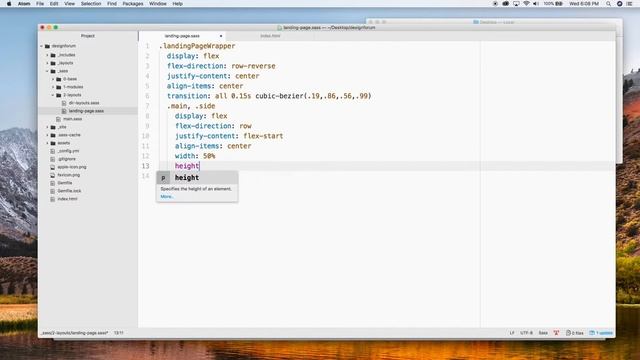
Task: Change LF line ending in status bar
Action: click(x=512, y=333)
